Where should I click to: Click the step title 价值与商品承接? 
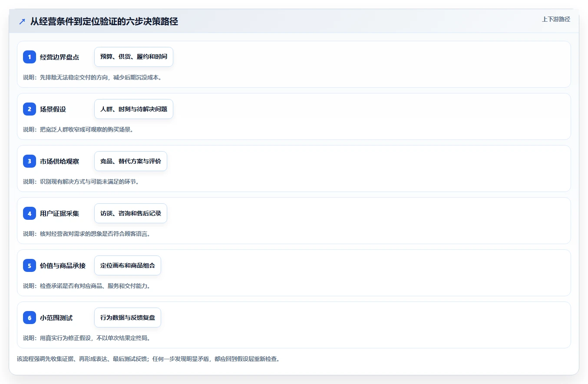63,265
